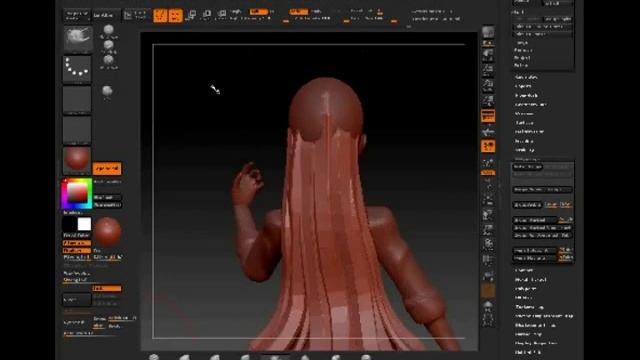This screenshot has width=640, height=360.
Task: Toggle the orange Zadd button
Action: pos(298,12)
